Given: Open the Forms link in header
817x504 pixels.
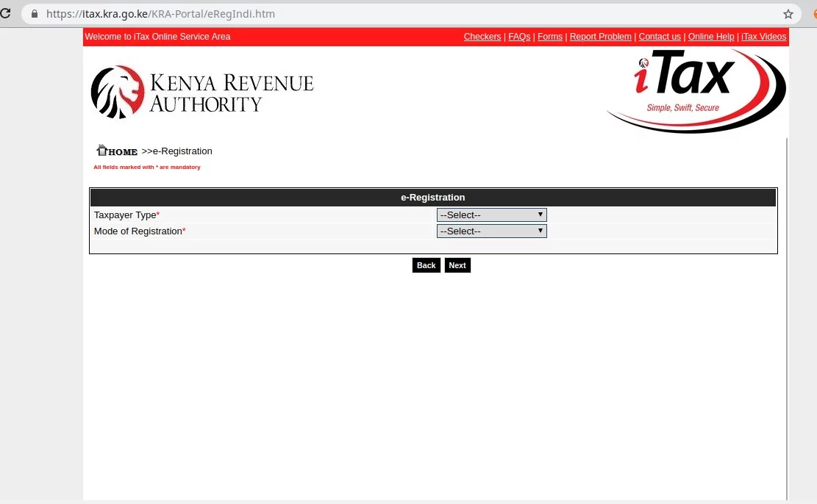Looking at the screenshot, I should click(549, 37).
